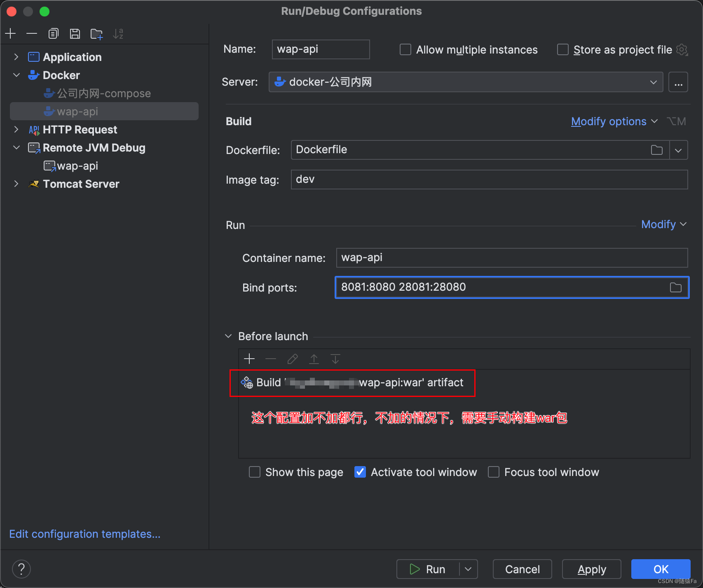Open Edit configuration templates
The image size is (703, 588).
(x=84, y=534)
